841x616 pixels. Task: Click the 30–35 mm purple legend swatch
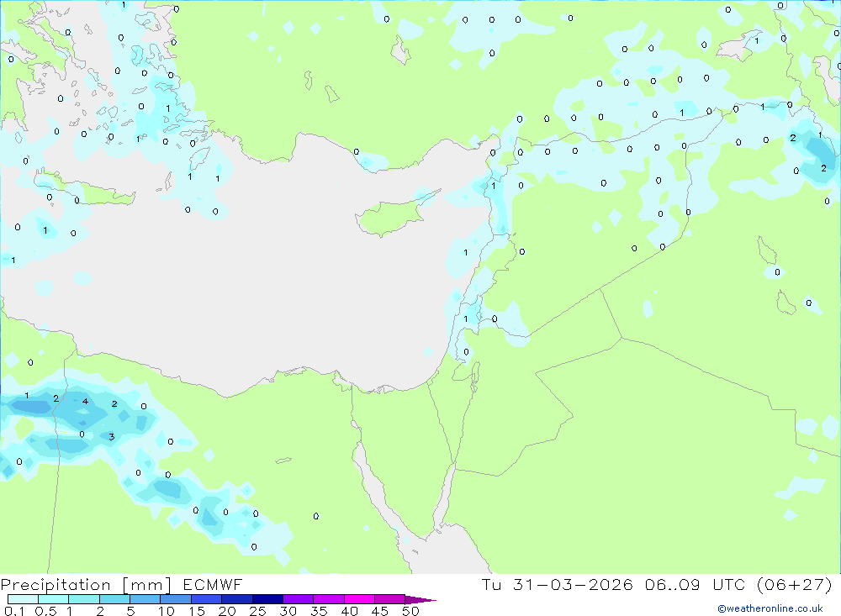[x=298, y=599]
